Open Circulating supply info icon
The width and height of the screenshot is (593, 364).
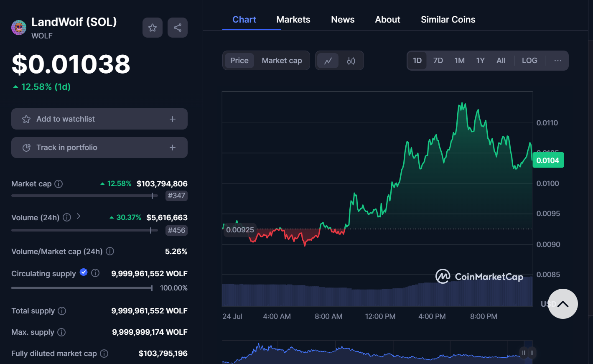(x=95, y=273)
